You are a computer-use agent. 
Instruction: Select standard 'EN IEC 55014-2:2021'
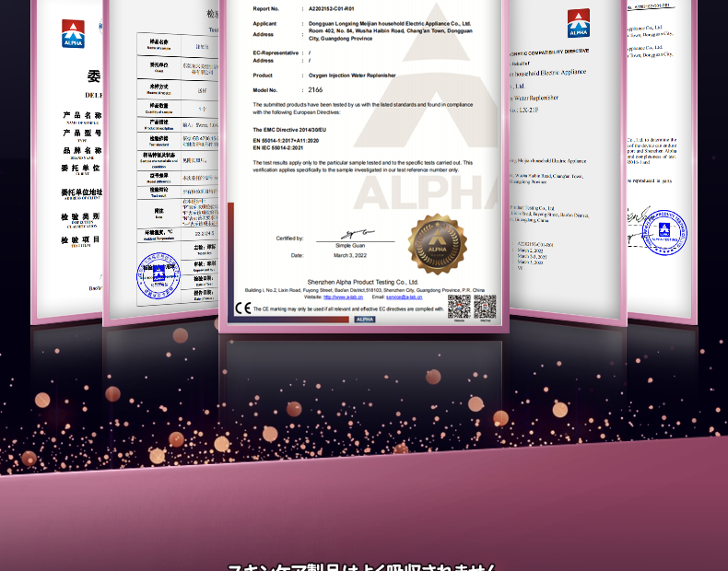click(277, 148)
